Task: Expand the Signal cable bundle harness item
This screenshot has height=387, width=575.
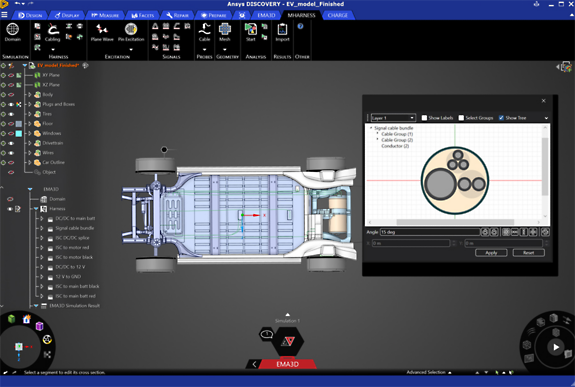Action: click(42, 228)
